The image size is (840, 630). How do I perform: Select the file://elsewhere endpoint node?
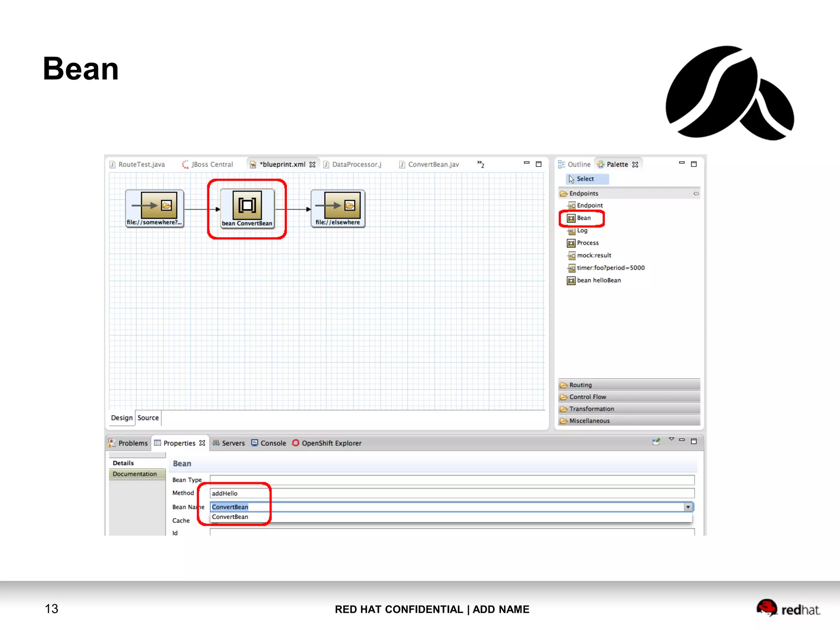pos(338,208)
